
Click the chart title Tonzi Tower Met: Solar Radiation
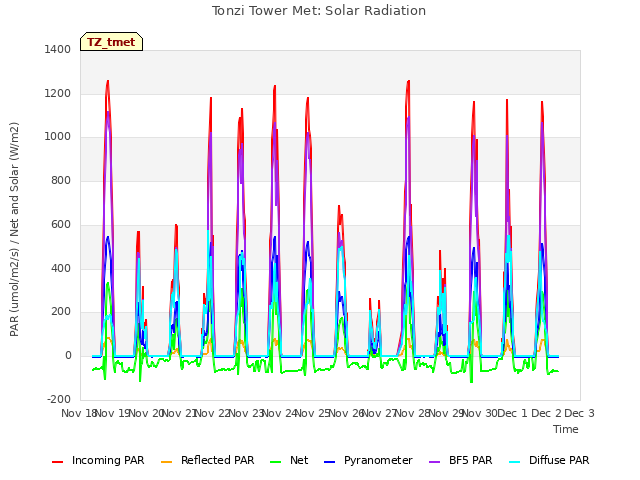tap(319, 11)
